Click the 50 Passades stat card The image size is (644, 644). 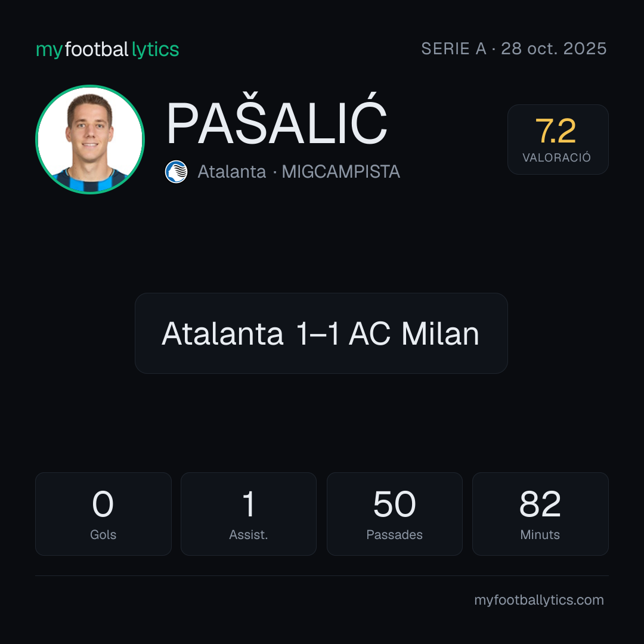click(x=394, y=514)
